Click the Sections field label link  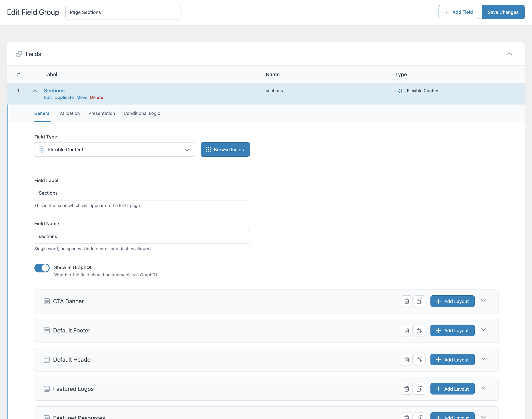click(54, 91)
